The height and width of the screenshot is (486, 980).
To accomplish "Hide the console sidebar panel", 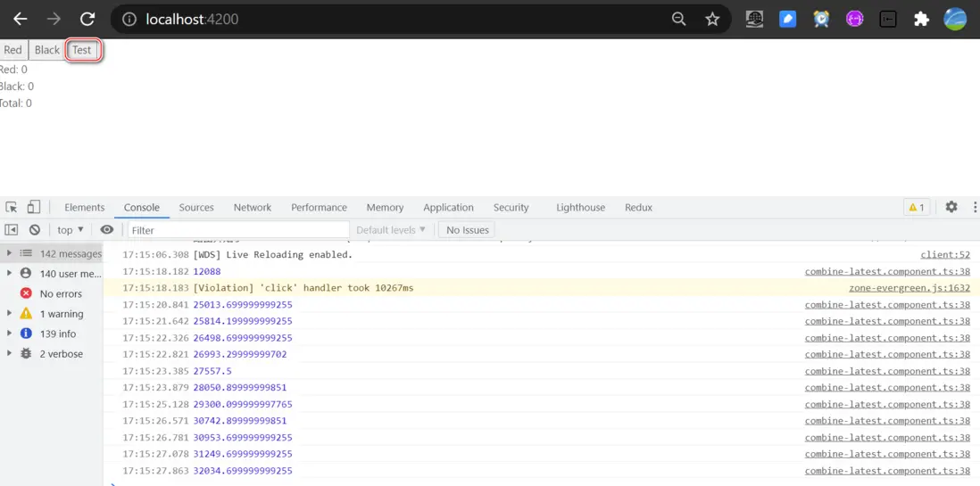I will 12,230.
